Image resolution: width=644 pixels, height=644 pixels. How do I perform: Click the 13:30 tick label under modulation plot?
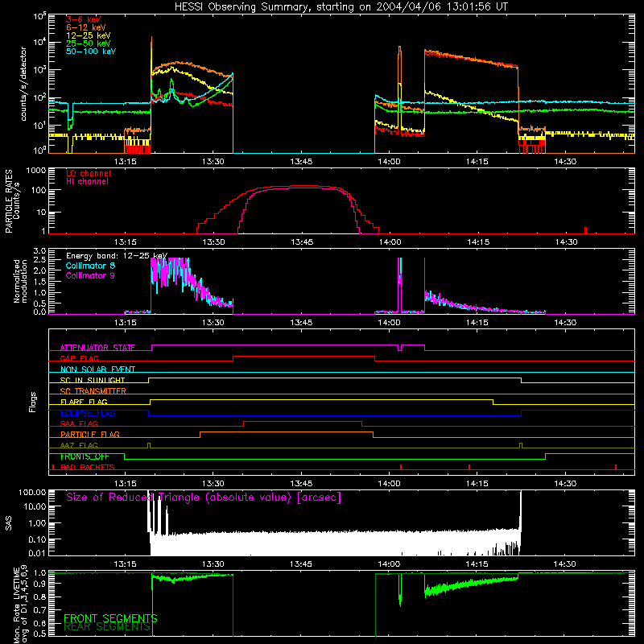(x=213, y=323)
